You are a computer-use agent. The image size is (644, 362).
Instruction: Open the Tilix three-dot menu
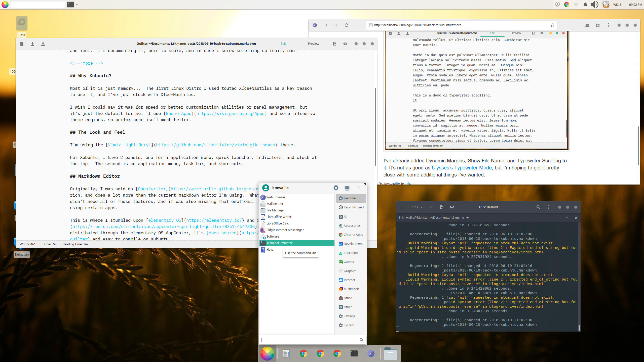(549, 207)
